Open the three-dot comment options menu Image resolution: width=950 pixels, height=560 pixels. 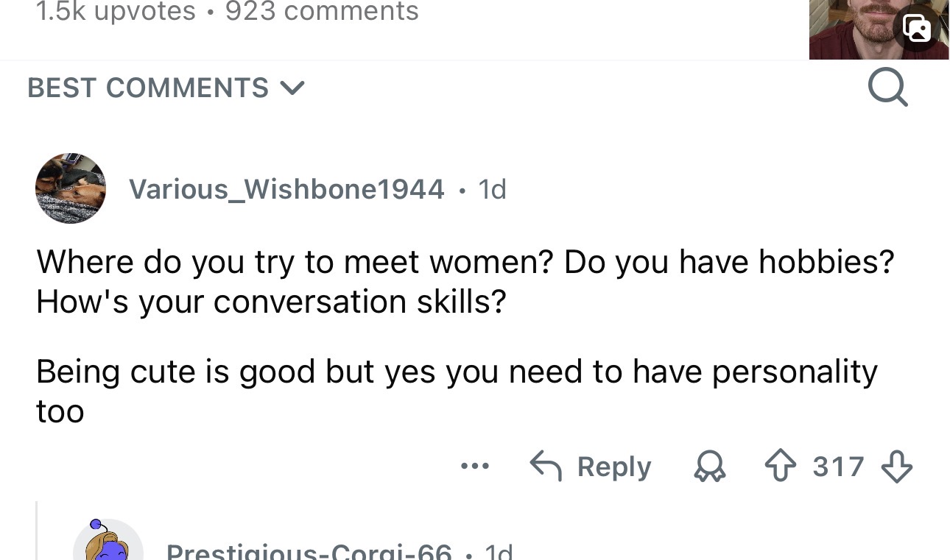(475, 467)
